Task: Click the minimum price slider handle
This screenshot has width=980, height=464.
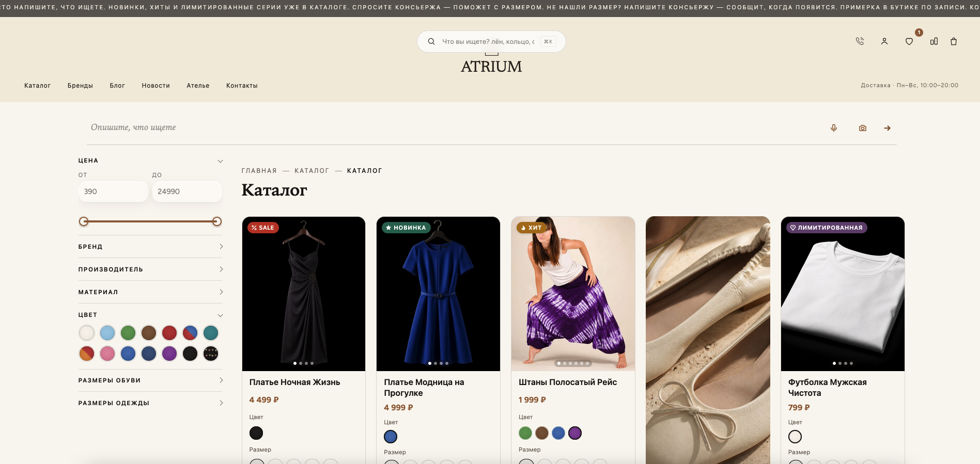Action: click(84, 221)
